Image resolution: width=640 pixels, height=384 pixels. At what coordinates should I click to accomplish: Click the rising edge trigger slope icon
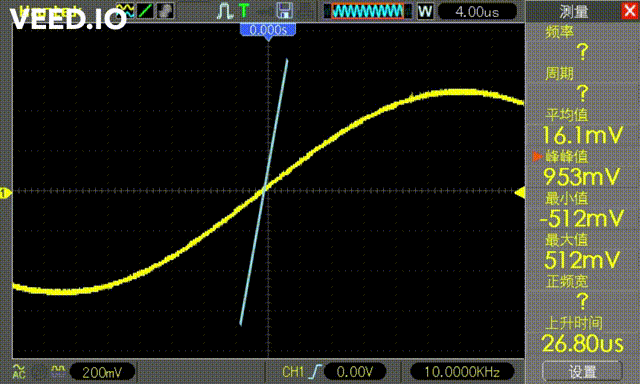[x=316, y=372]
